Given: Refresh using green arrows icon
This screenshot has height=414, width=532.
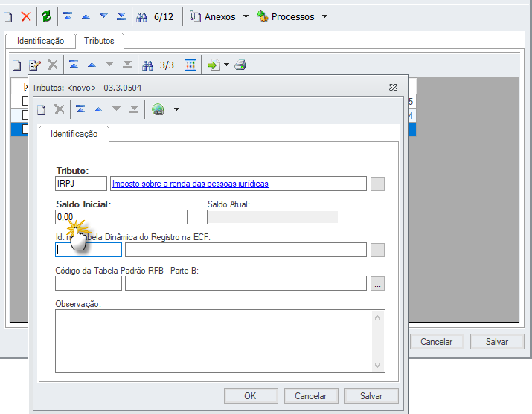Looking at the screenshot, I should (46, 16).
